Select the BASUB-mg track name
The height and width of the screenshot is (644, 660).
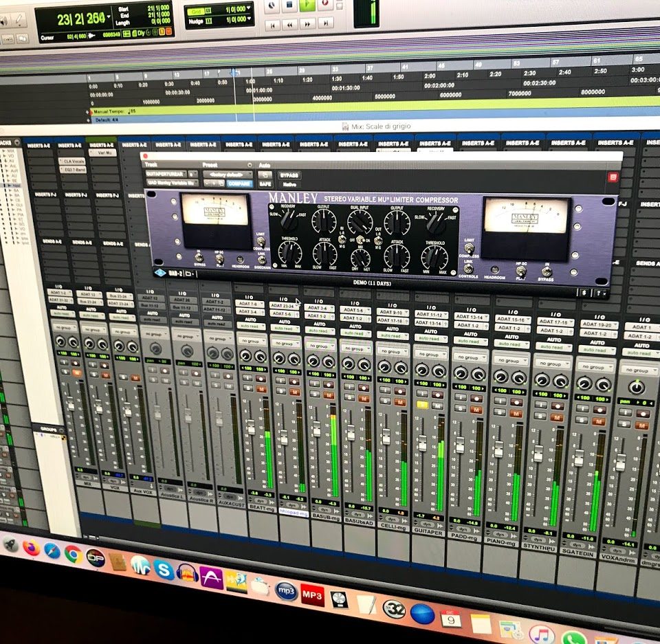326,517
